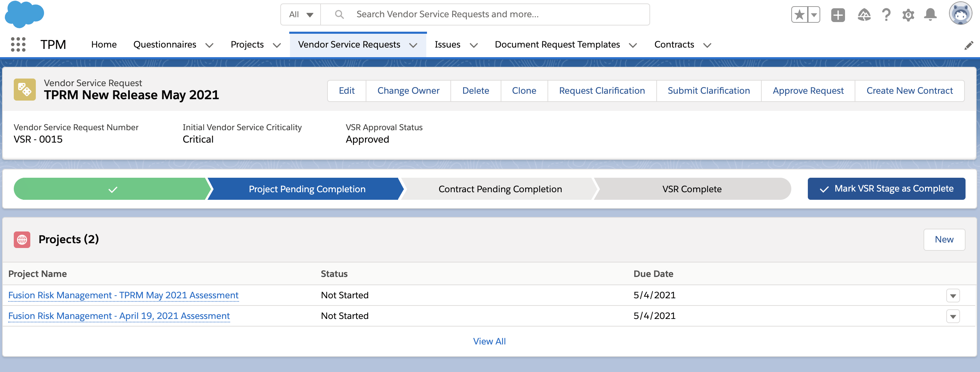Open the Projects tab
Screen dimensions: 980x372
247,44
